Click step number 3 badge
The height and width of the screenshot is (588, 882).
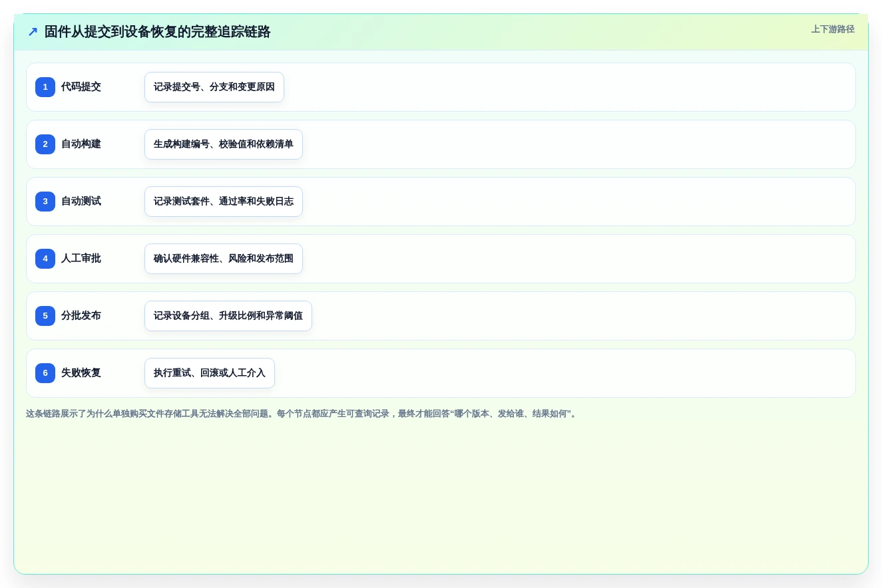[x=45, y=202]
